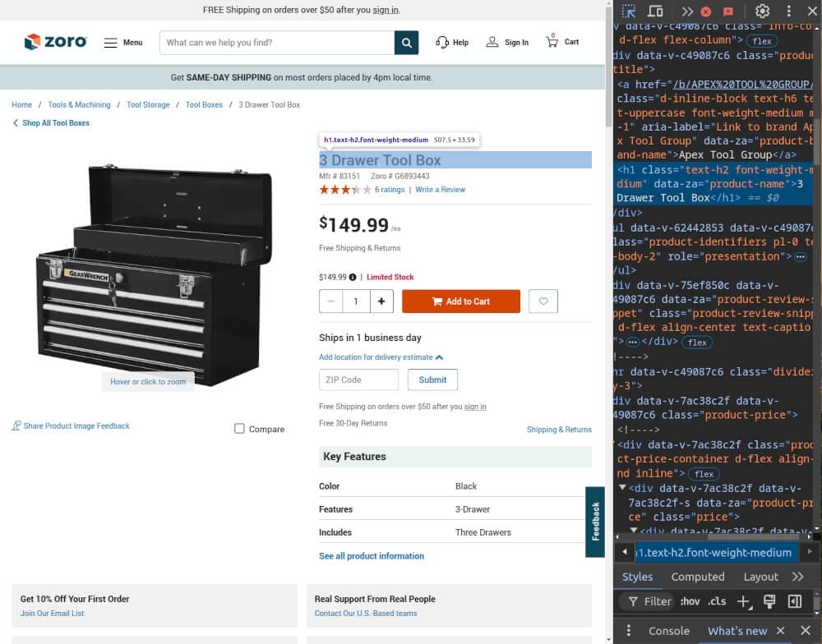This screenshot has width=822, height=644.
Task: Switch to the Computed tab
Action: (697, 576)
